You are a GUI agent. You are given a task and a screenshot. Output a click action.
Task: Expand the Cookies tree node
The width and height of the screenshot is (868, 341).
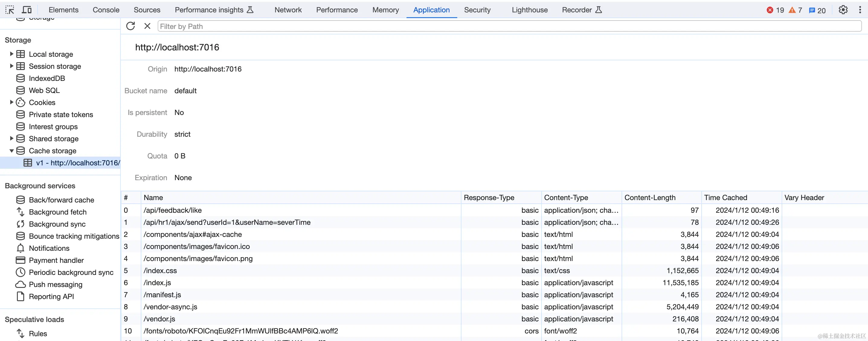[11, 102]
